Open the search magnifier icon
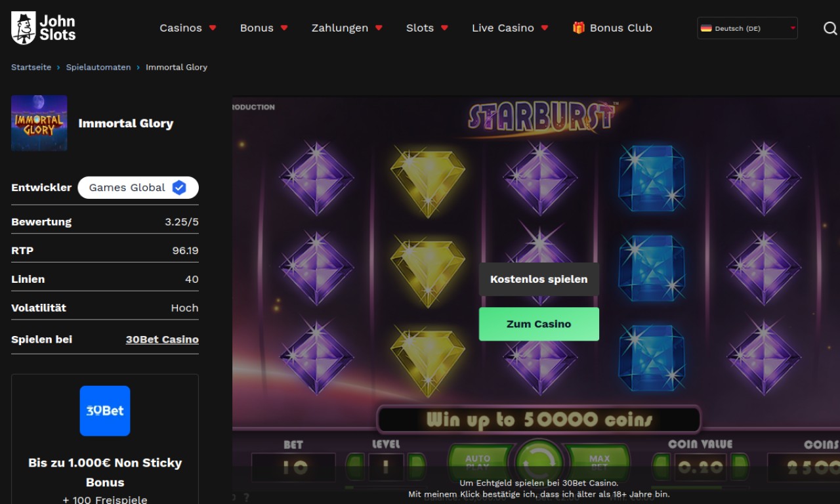The height and width of the screenshot is (504, 840). pyautogui.click(x=830, y=28)
